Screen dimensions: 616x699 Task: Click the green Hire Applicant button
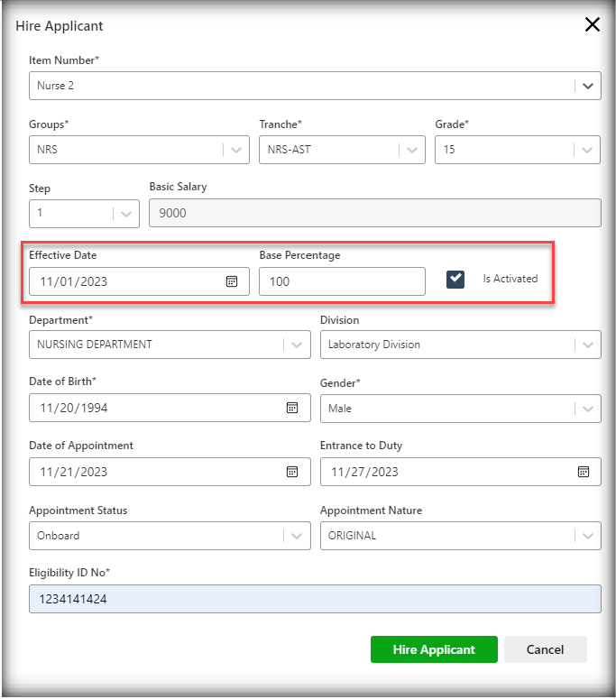pyautogui.click(x=434, y=649)
